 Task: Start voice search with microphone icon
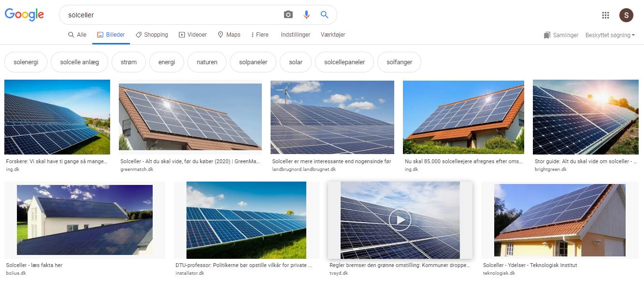point(306,15)
